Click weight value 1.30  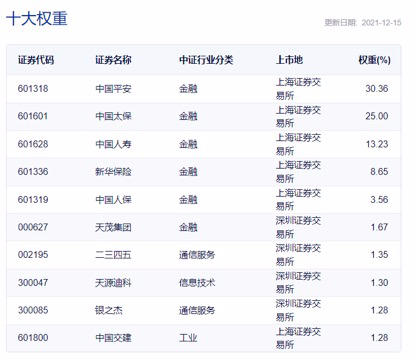[379, 283]
